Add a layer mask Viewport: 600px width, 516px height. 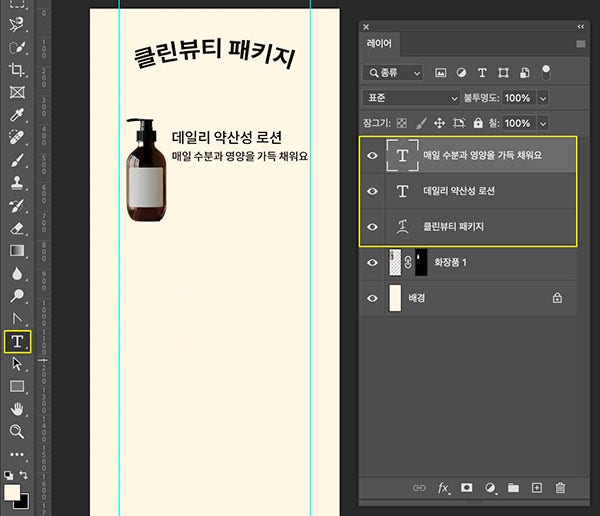click(x=467, y=488)
